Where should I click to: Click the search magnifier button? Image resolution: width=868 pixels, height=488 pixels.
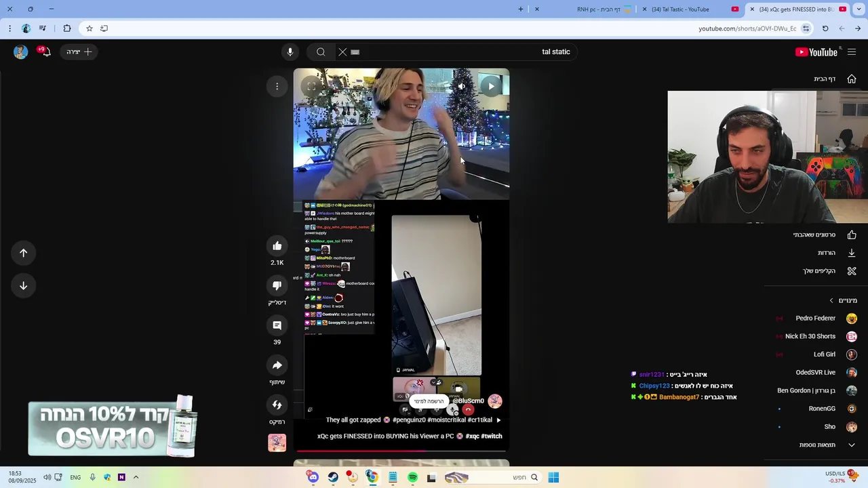[x=321, y=52]
